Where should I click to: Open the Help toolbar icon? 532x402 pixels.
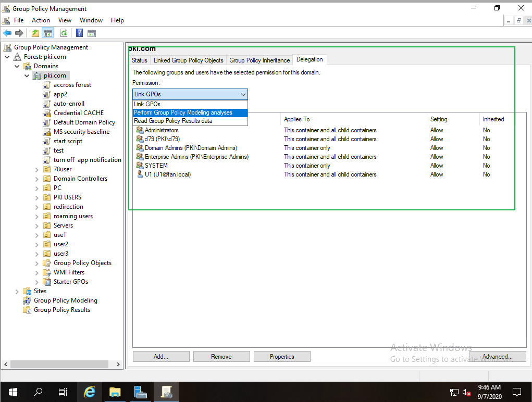pyautogui.click(x=79, y=33)
